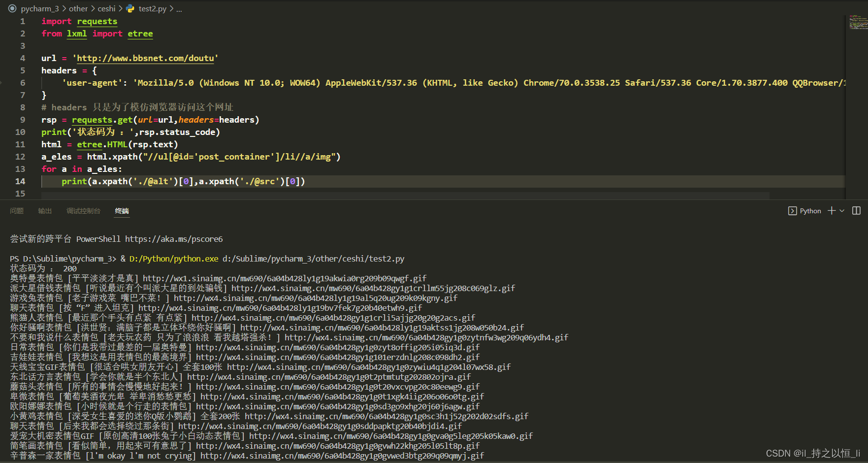The image size is (868, 463).
Task: Click the print statement on line 14
Action: tap(183, 181)
